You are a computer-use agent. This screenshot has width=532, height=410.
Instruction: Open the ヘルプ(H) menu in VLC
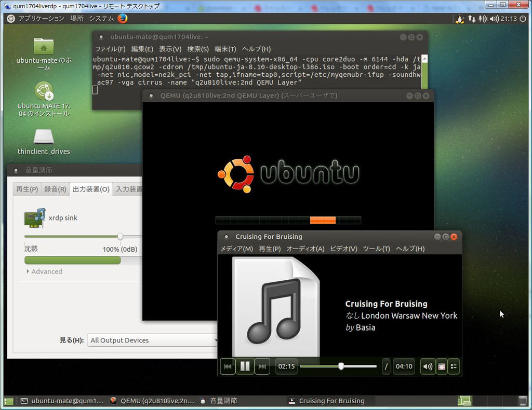410,249
